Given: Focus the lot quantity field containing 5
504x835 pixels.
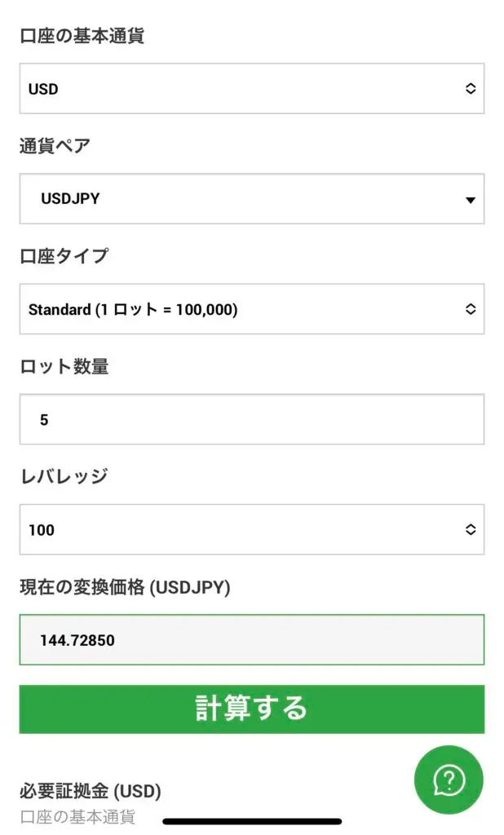Looking at the screenshot, I should 251,419.
